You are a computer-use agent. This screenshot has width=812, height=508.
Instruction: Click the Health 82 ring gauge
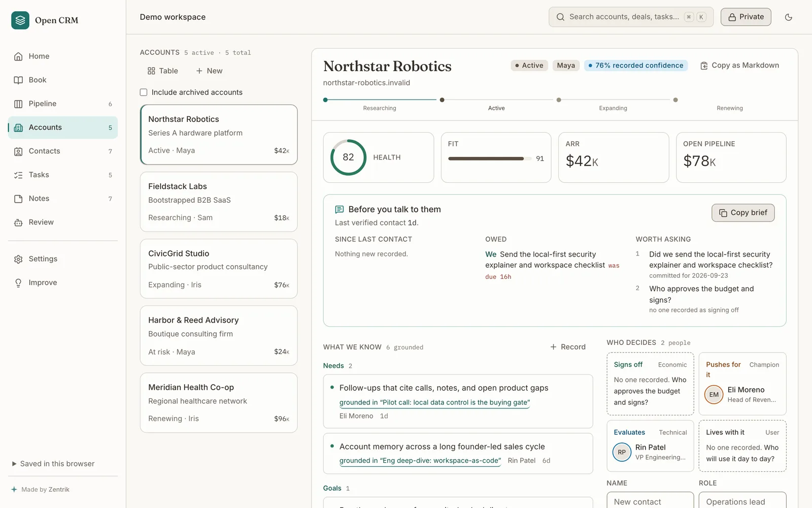[348, 157]
